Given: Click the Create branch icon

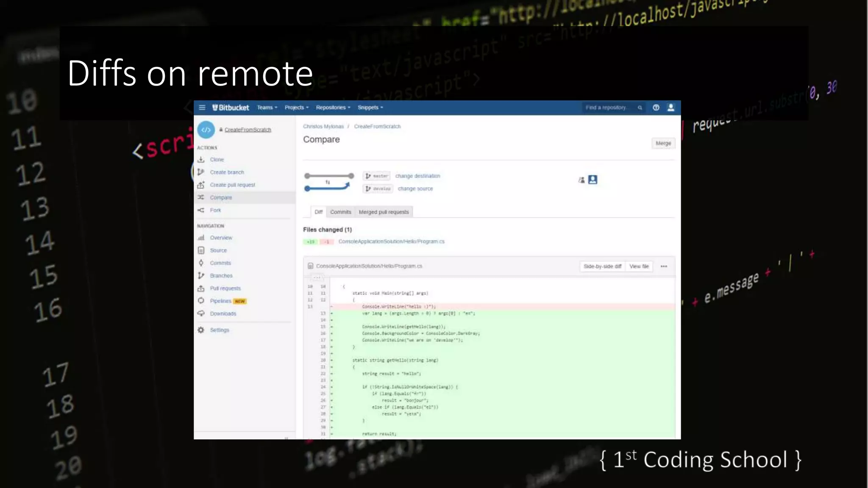Looking at the screenshot, I should 201,172.
